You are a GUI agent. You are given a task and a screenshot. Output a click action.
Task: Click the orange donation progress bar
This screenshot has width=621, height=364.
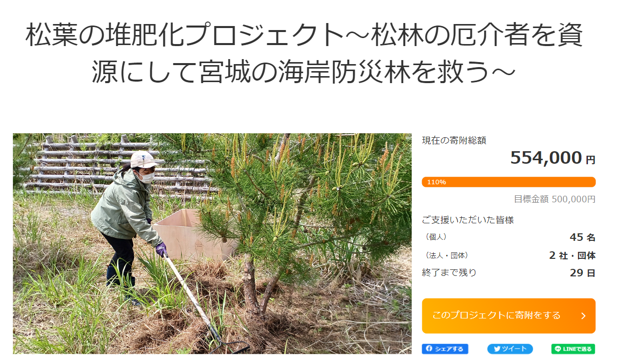coord(509,182)
